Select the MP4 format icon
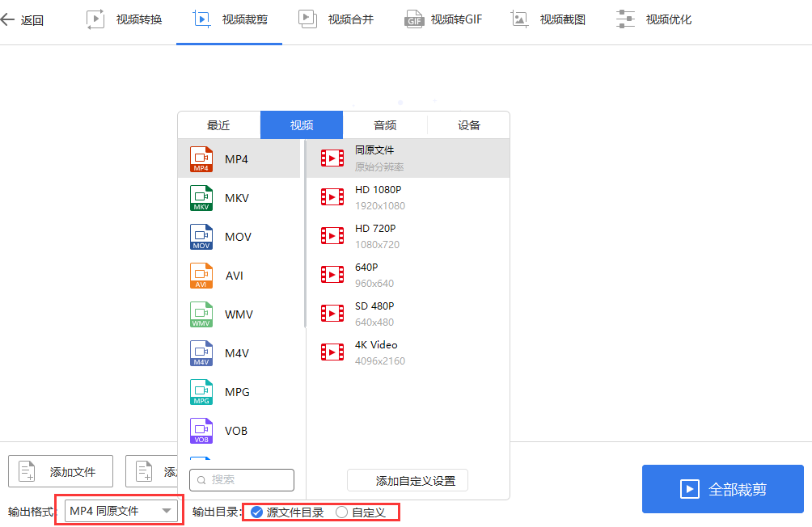Viewport: 812px width, 527px height. coord(201,159)
